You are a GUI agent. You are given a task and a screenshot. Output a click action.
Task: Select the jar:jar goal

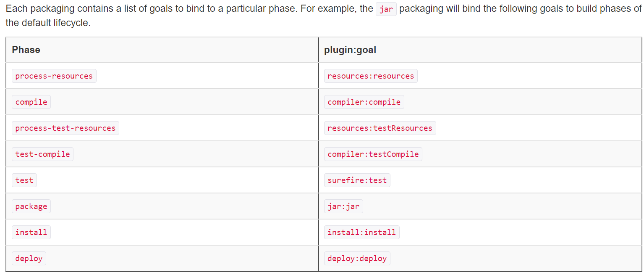[343, 206]
